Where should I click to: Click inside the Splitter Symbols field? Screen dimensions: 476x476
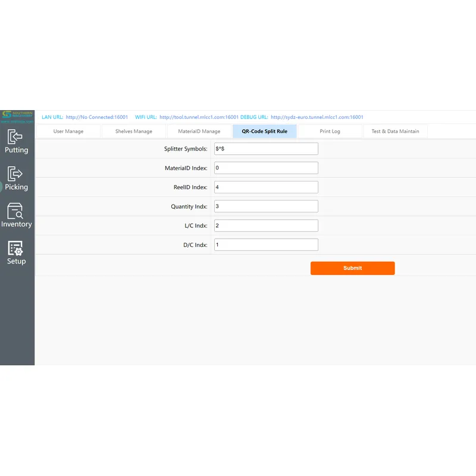[x=266, y=148]
